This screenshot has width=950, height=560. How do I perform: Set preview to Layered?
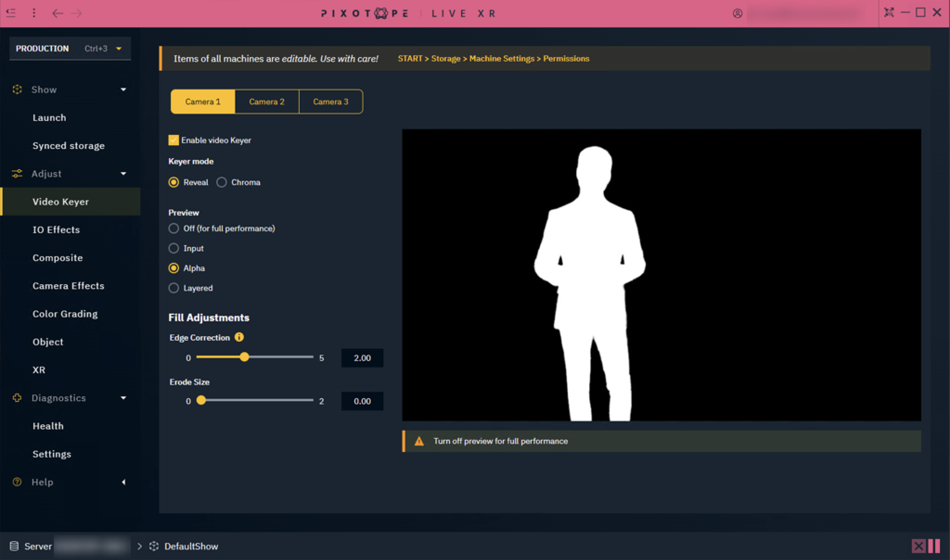coord(173,288)
